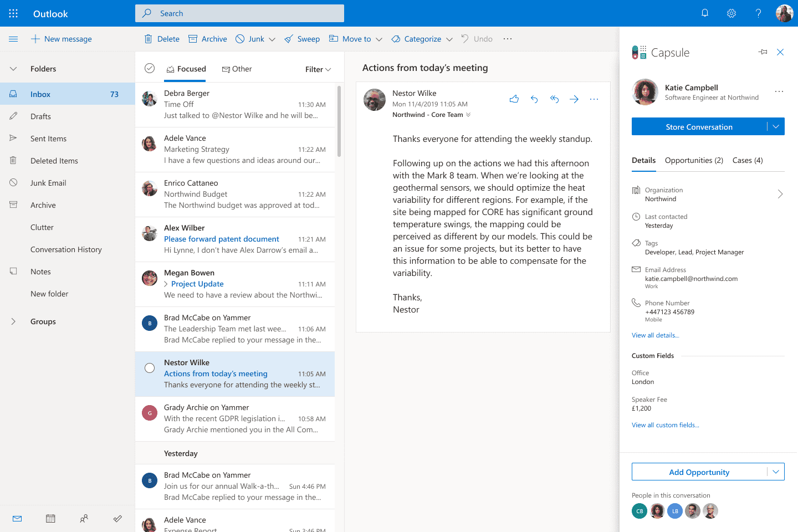Image resolution: width=798 pixels, height=532 pixels.
Task: Open the Tasks checkmark icon
Action: click(x=117, y=518)
